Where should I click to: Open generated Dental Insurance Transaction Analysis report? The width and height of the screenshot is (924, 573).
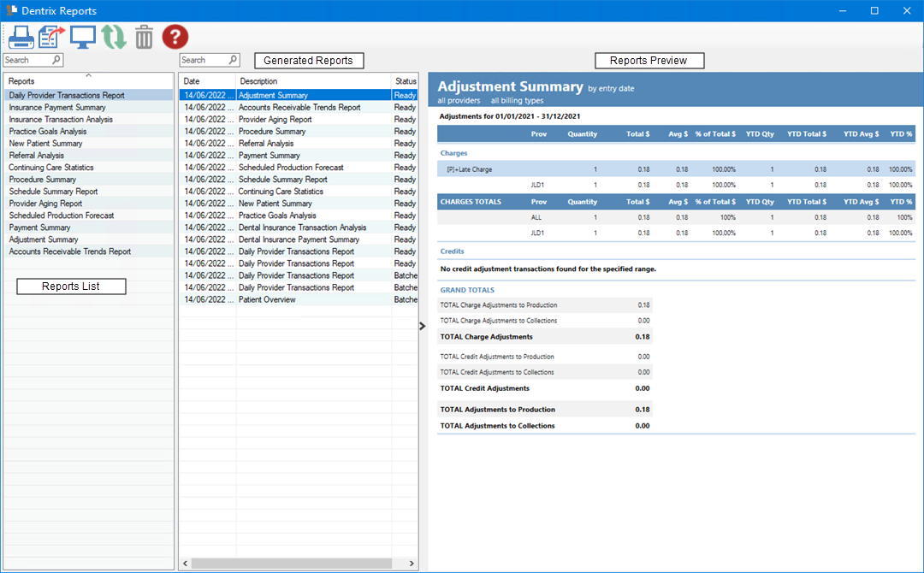302,227
